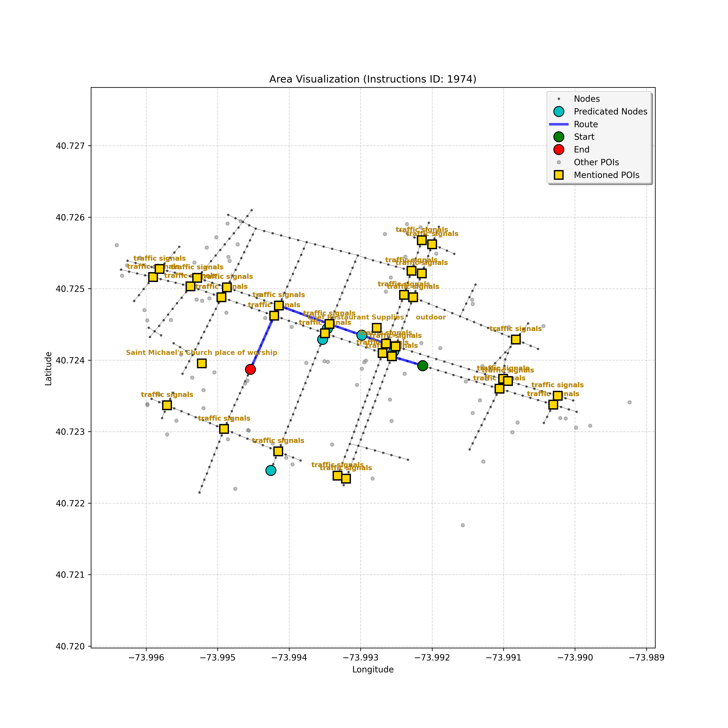Click the southernmost cyan predicated node marker
Image resolution: width=728 pixels, height=728 pixels.
(x=271, y=470)
